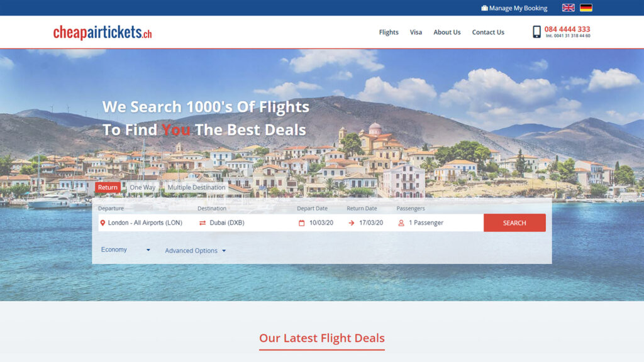Viewport: 644px width, 362px height.
Task: Click the mobile phone icon beside the number
Action: (536, 31)
